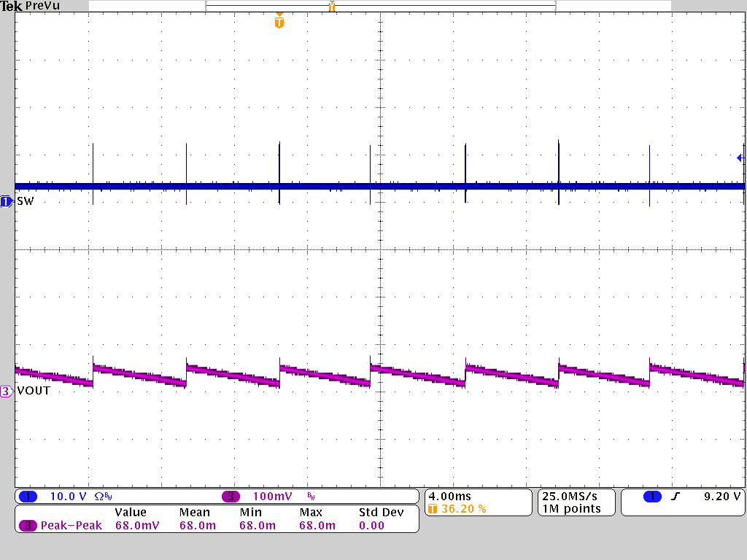Image resolution: width=747 pixels, height=560 pixels.
Task: Click the blue trigger level arrow on right edge
Action: pos(740,157)
